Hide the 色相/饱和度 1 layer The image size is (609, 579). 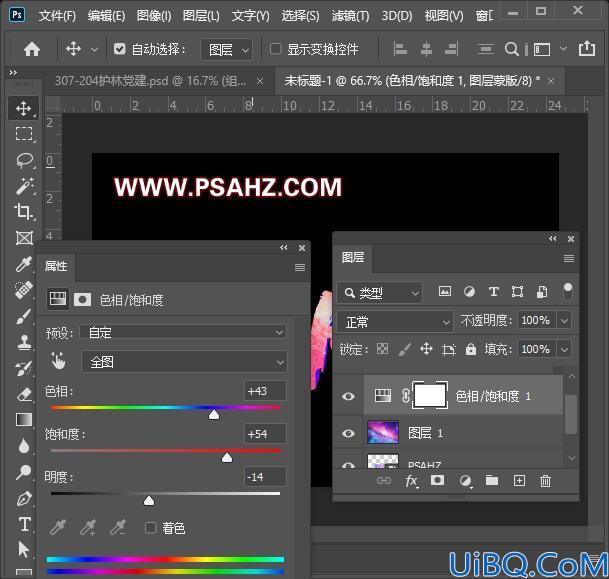(x=348, y=396)
